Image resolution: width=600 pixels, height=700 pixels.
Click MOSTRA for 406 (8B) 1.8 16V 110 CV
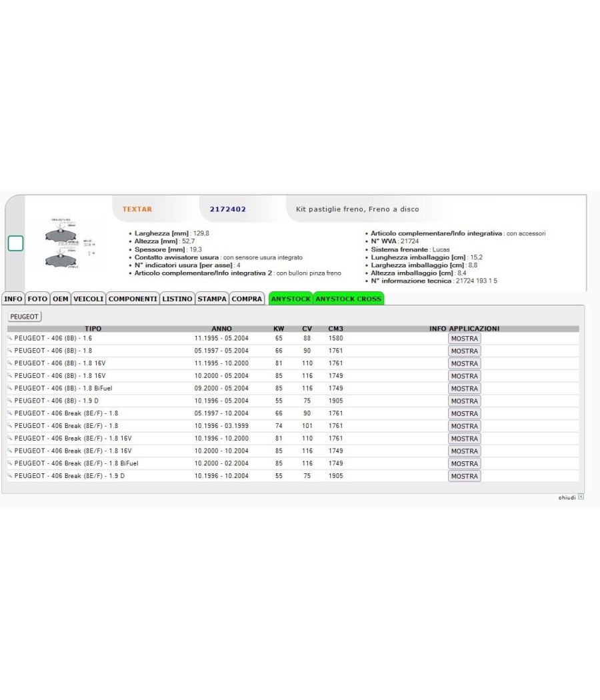[464, 363]
